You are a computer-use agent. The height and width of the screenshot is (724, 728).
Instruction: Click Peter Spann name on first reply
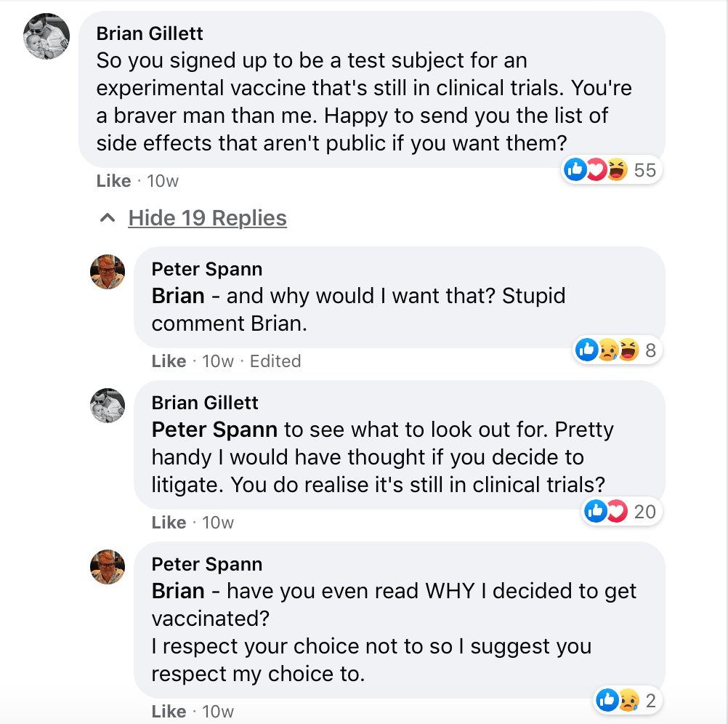click(207, 269)
